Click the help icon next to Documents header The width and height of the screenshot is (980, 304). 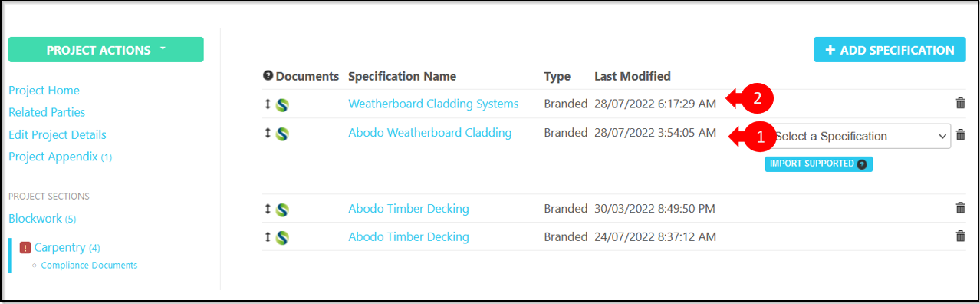click(268, 76)
